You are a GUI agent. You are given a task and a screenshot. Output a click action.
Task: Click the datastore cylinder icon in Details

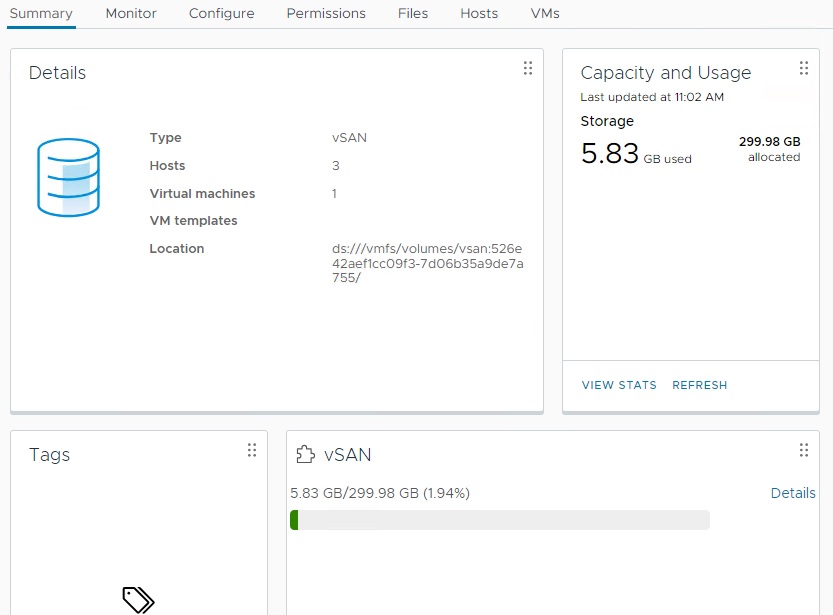pyautogui.click(x=68, y=178)
